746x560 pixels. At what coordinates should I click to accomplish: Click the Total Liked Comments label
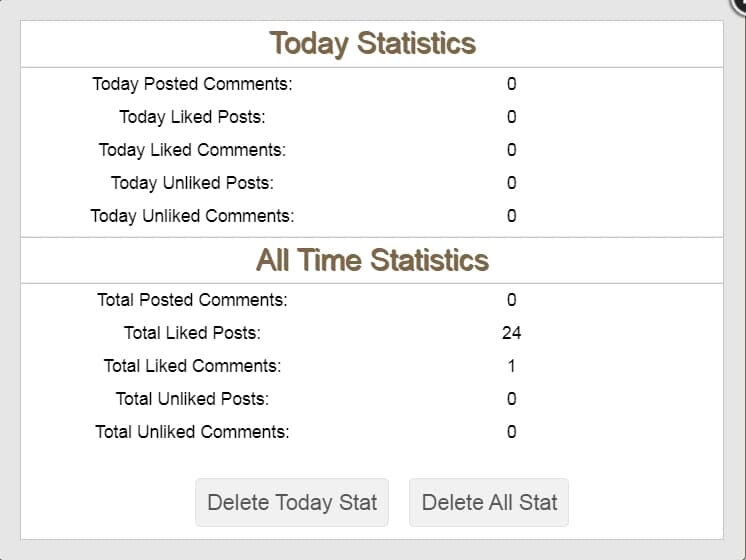(192, 366)
